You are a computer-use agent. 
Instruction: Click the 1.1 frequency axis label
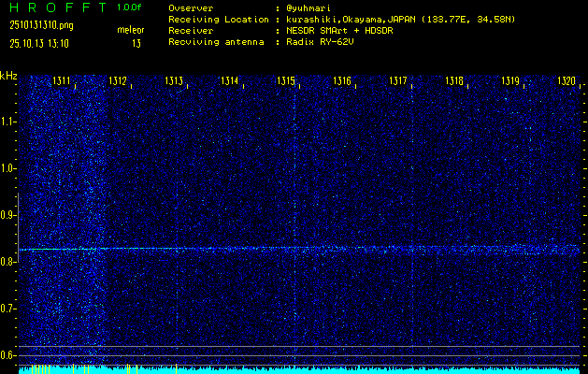pyautogui.click(x=8, y=122)
